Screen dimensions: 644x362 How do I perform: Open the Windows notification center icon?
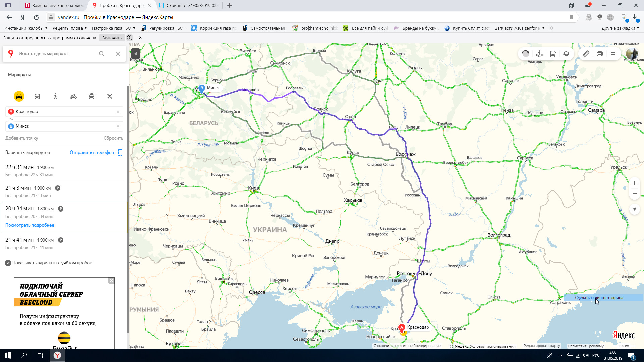pos(631,355)
